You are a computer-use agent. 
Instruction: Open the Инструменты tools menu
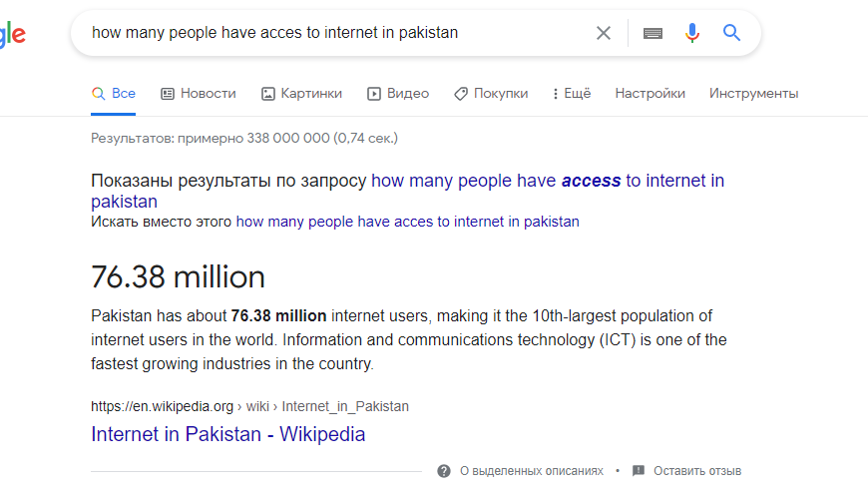pyautogui.click(x=753, y=94)
